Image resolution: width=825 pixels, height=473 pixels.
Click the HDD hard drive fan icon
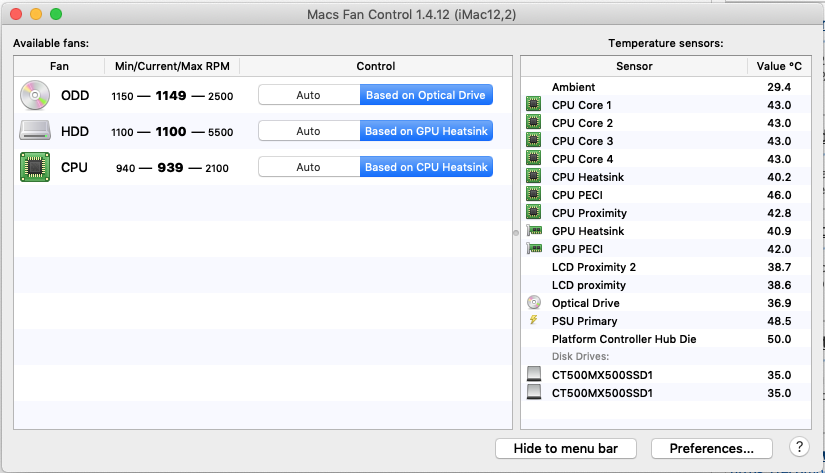(x=35, y=130)
